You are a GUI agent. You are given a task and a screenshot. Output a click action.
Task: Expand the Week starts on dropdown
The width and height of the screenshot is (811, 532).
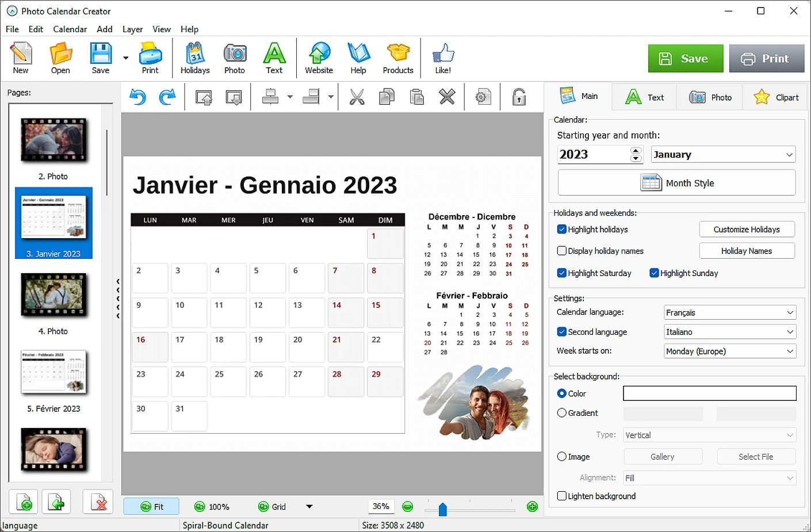click(730, 351)
